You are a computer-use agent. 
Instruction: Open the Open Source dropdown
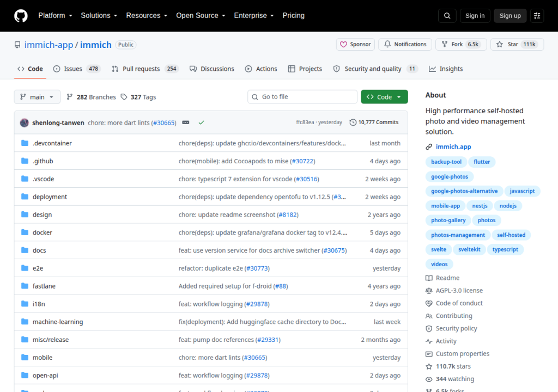click(x=201, y=16)
